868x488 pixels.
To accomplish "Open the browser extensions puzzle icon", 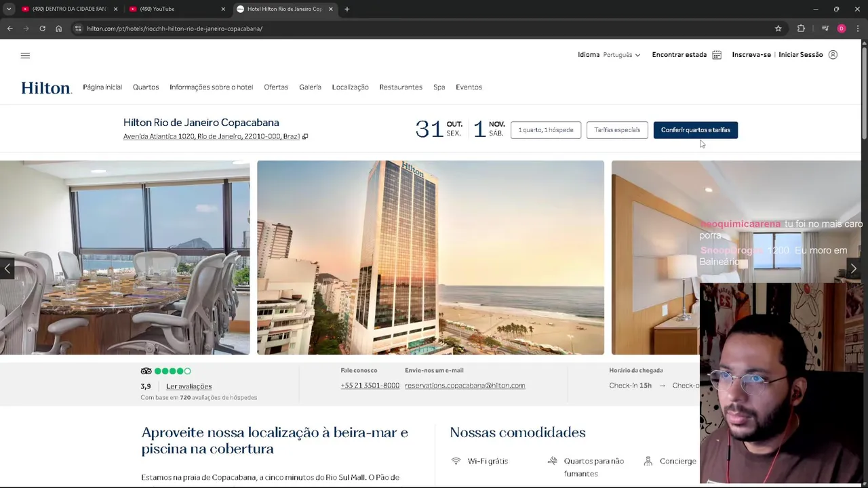I will coord(801,28).
